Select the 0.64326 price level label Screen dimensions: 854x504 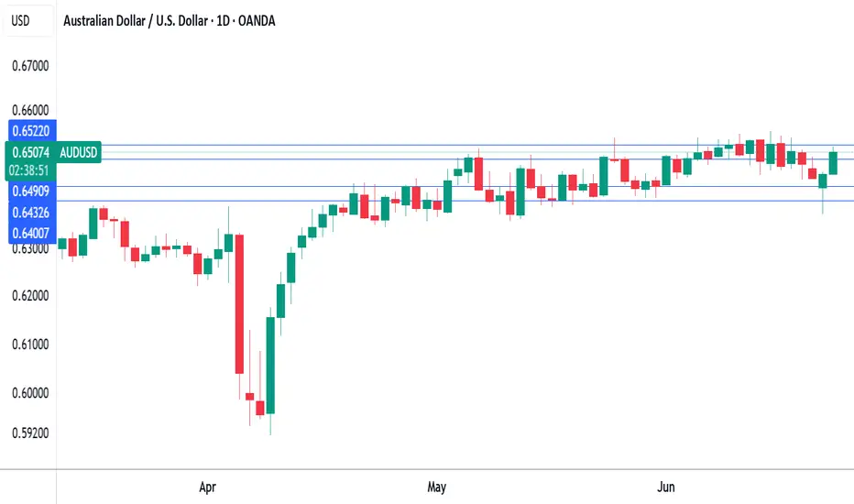tap(31, 213)
